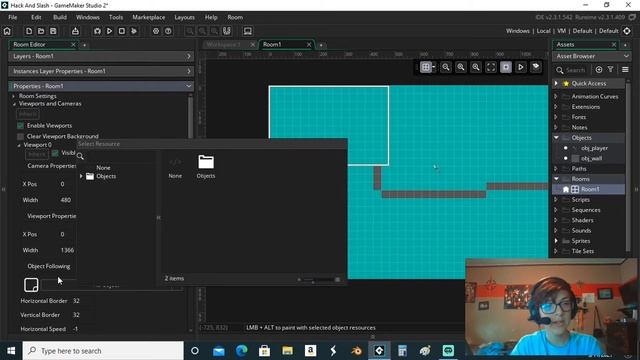Close the Room1 tab
This screenshot has height=360, width=640.
309,44
